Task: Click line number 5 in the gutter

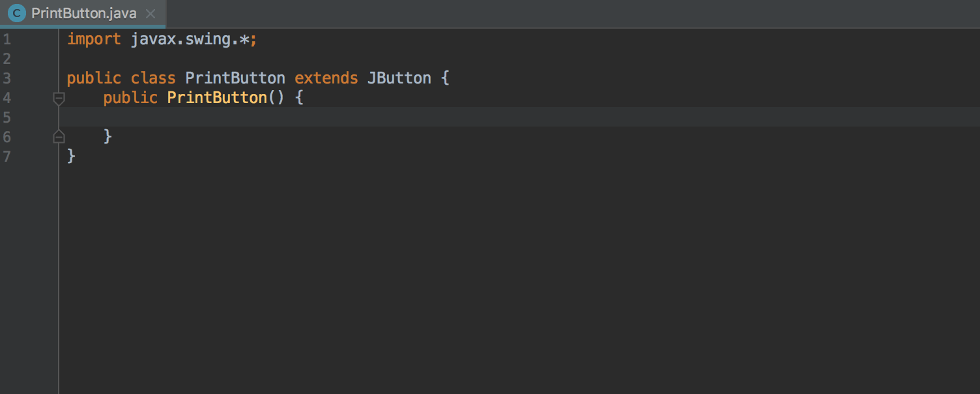Action: pyautogui.click(x=7, y=117)
